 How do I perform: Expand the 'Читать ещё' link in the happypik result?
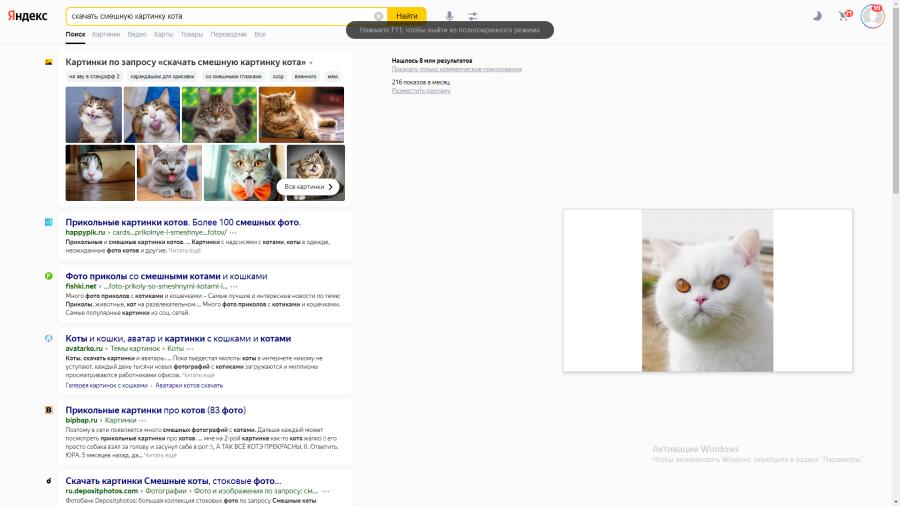click(x=184, y=250)
